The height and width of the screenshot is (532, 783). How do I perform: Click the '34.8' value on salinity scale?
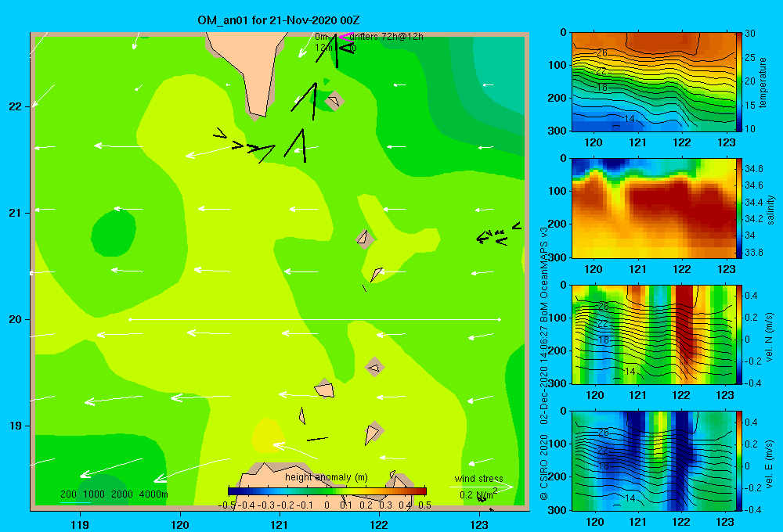pyautogui.click(x=753, y=168)
